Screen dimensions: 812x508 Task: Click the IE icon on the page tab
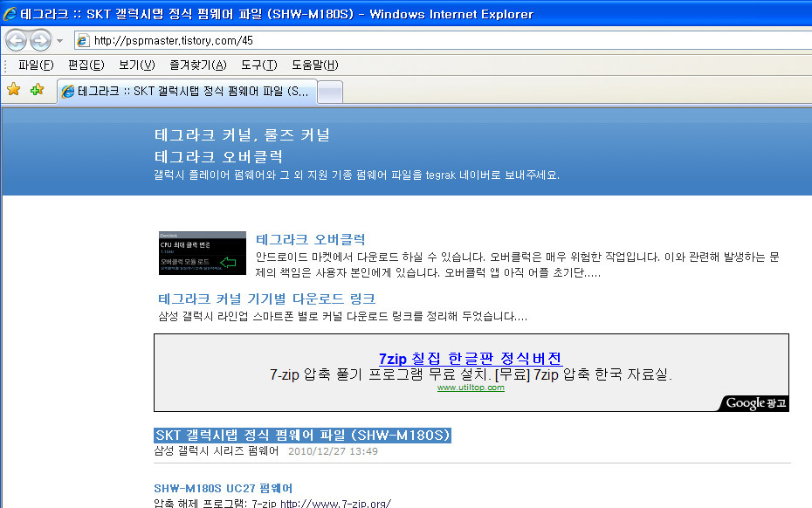pyautogui.click(x=68, y=92)
